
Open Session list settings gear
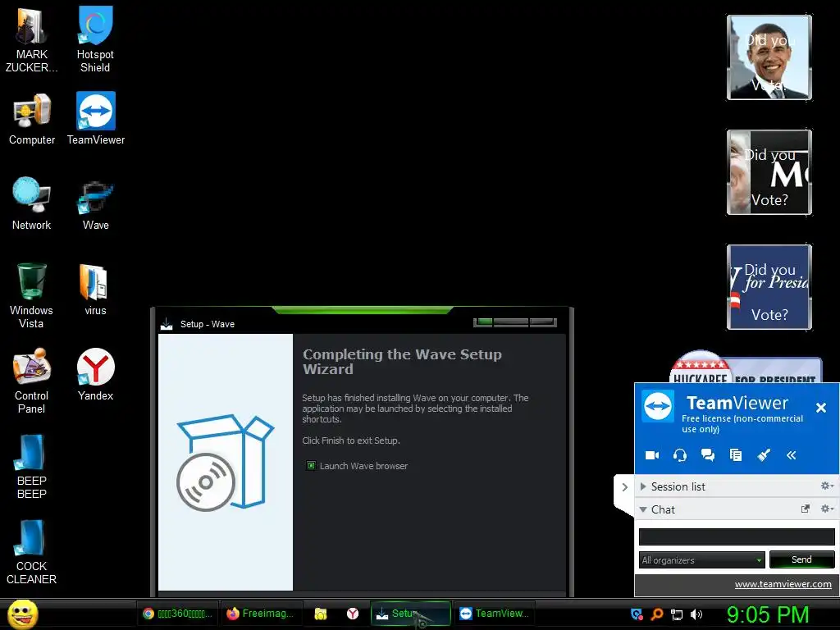827,486
